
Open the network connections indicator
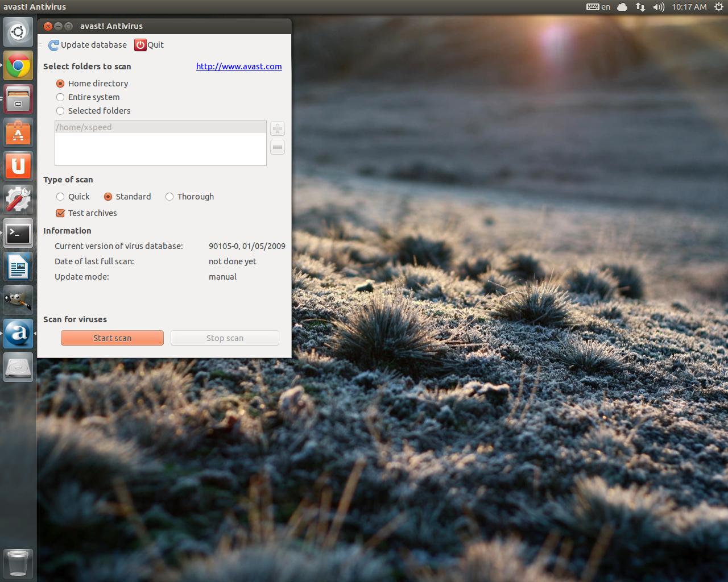click(x=640, y=7)
